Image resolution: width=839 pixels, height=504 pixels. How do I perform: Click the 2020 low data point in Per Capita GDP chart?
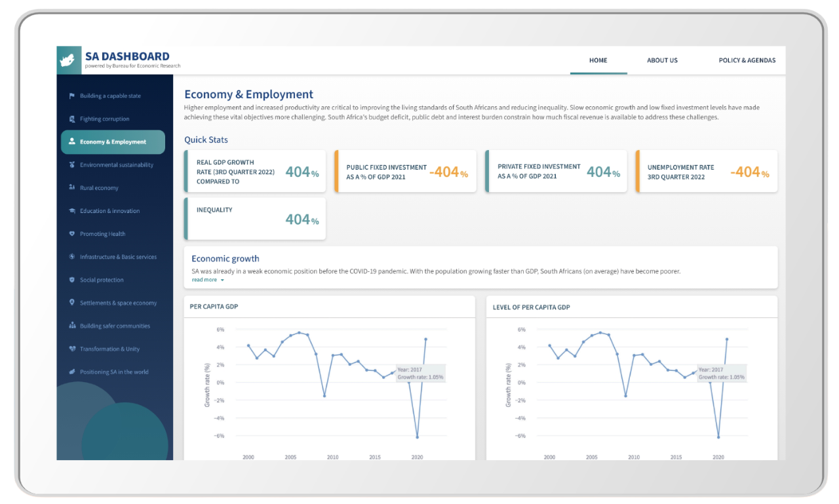point(417,436)
